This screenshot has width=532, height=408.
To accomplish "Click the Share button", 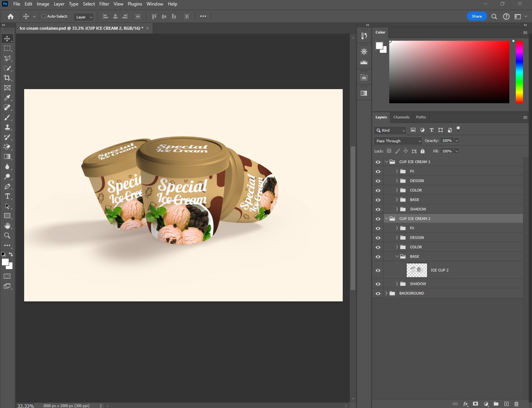I will [x=476, y=16].
